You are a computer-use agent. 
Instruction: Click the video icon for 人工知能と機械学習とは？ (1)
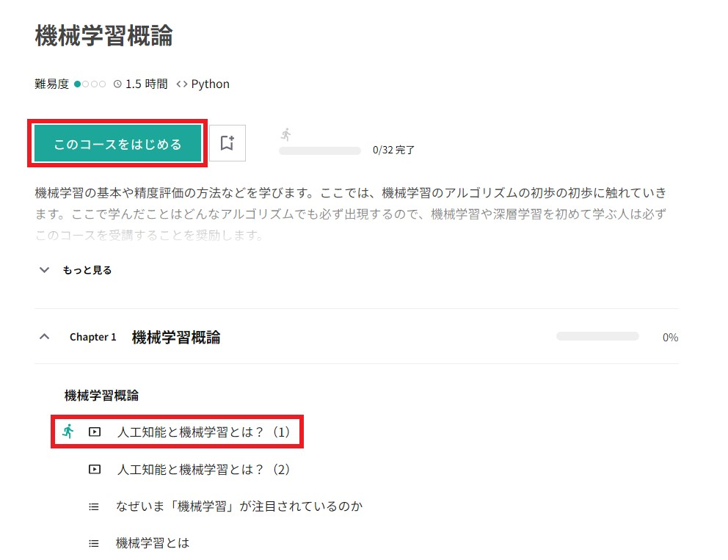[95, 432]
